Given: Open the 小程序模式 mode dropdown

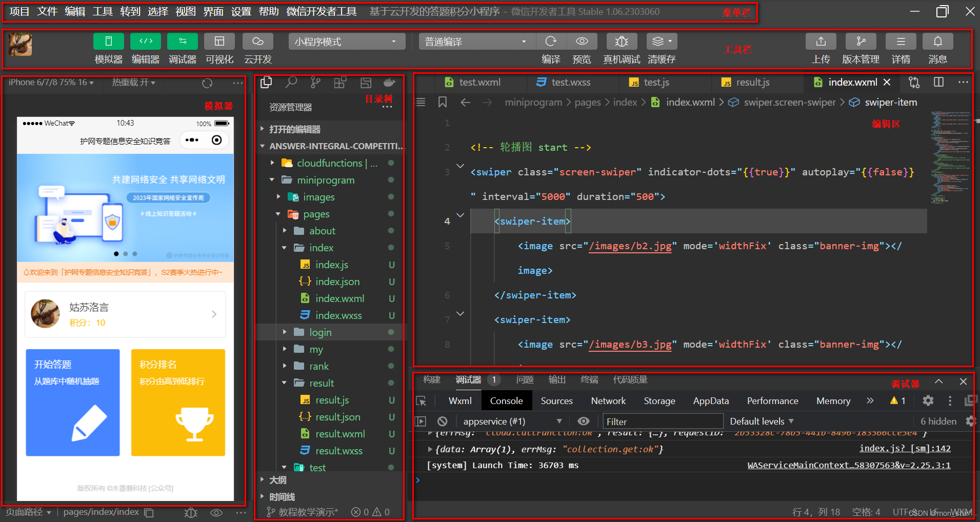Looking at the screenshot, I should [x=347, y=42].
